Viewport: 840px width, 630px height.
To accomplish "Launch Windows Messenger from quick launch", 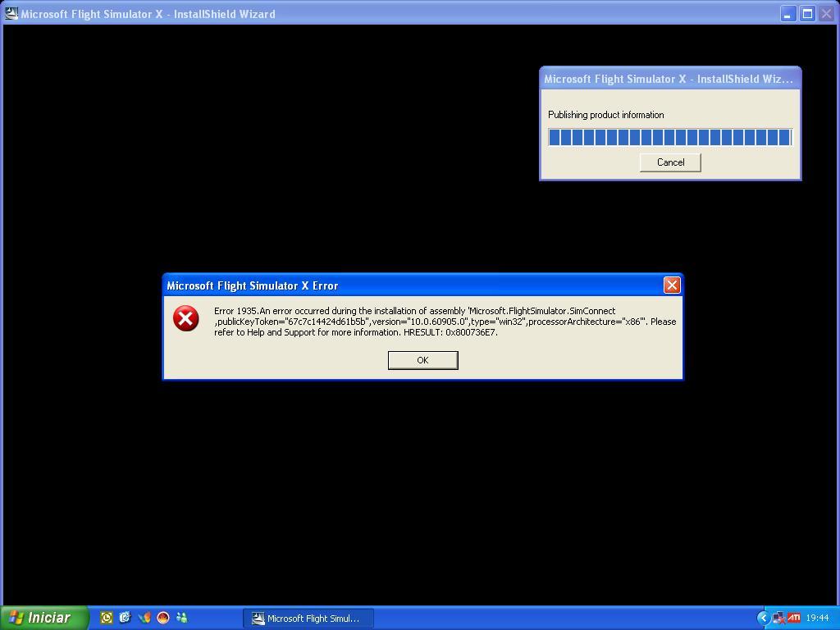I will pos(181,618).
